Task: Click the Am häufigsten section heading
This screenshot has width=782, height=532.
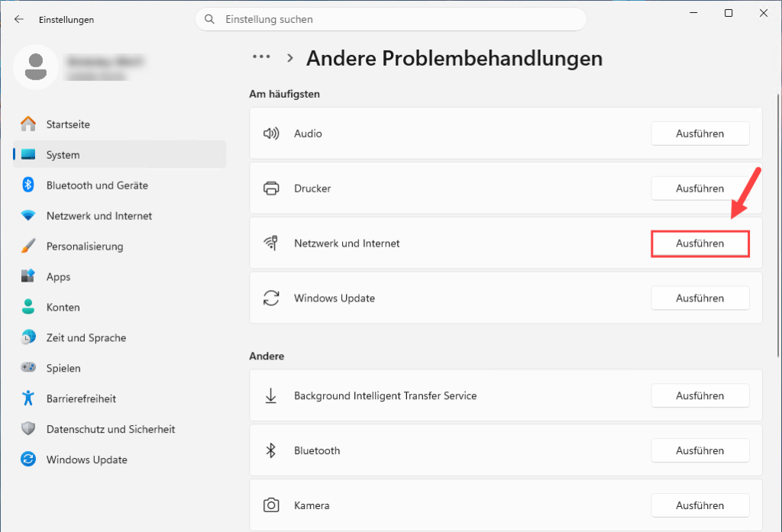Action: point(284,94)
